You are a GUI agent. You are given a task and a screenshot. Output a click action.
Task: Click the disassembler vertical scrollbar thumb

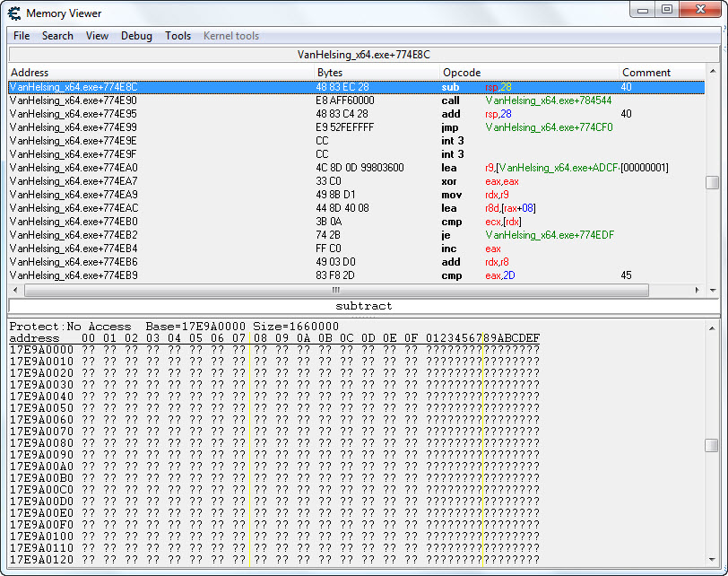pos(712,182)
